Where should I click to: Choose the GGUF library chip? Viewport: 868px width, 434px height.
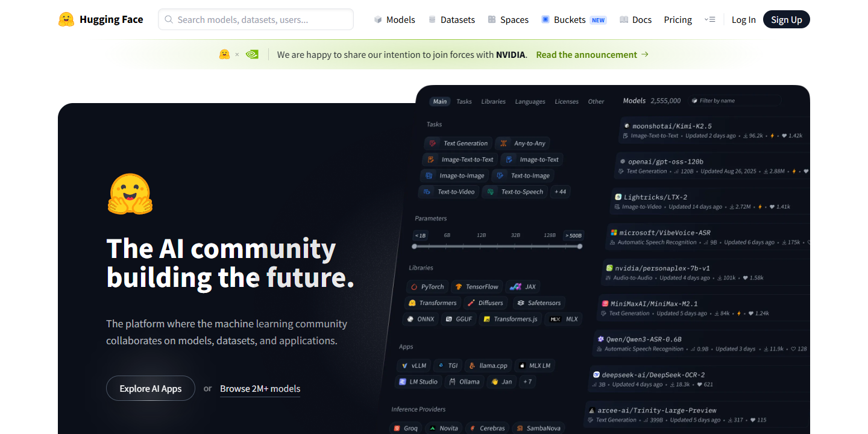459,319
